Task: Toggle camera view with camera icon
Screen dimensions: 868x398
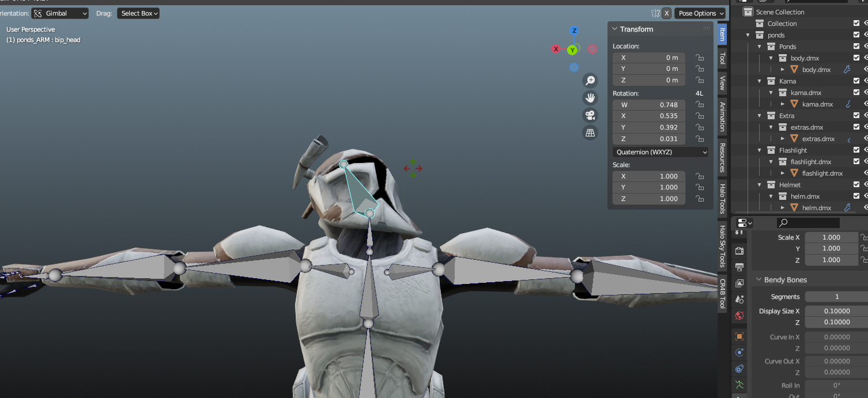Action: click(x=590, y=115)
